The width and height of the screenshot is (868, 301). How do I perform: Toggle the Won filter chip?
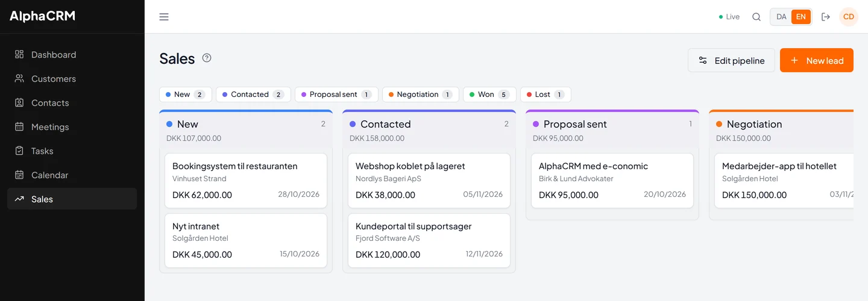[x=489, y=95]
